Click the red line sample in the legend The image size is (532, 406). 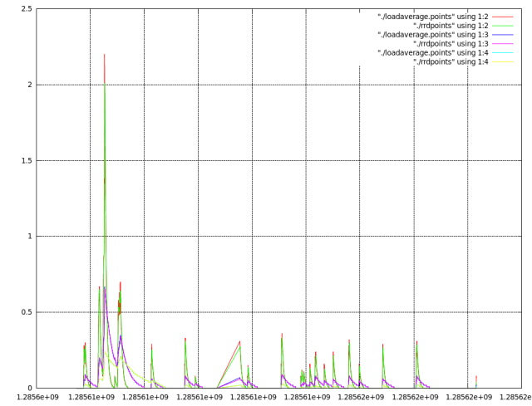504,17
